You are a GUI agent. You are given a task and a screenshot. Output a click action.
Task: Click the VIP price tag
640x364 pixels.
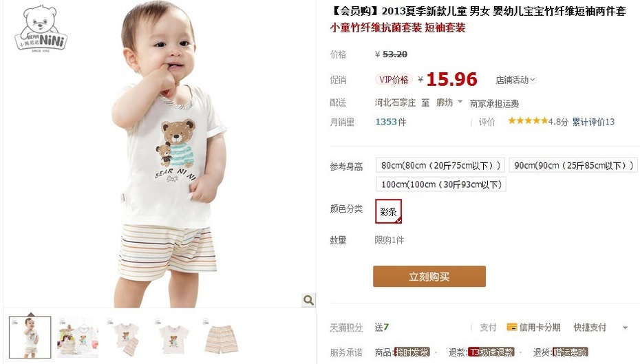pos(394,80)
